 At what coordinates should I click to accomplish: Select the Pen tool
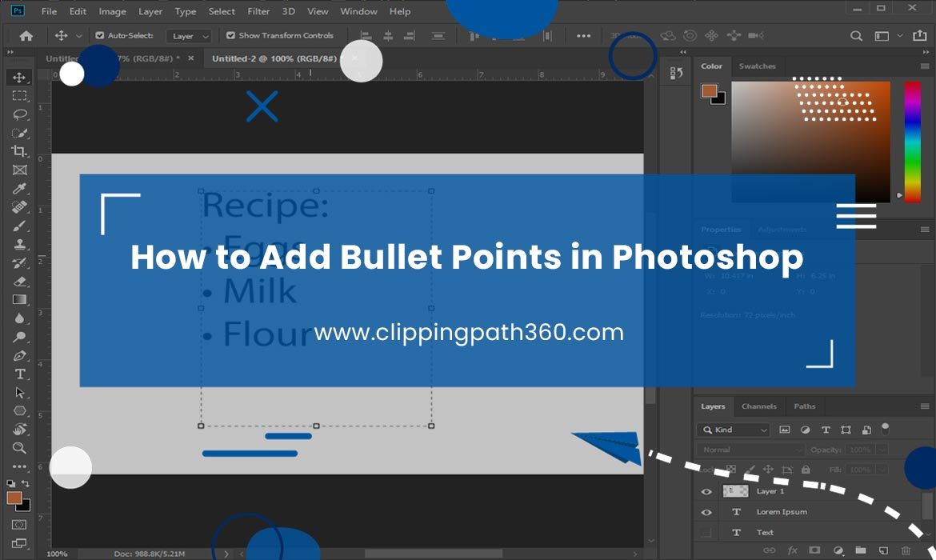click(19, 355)
